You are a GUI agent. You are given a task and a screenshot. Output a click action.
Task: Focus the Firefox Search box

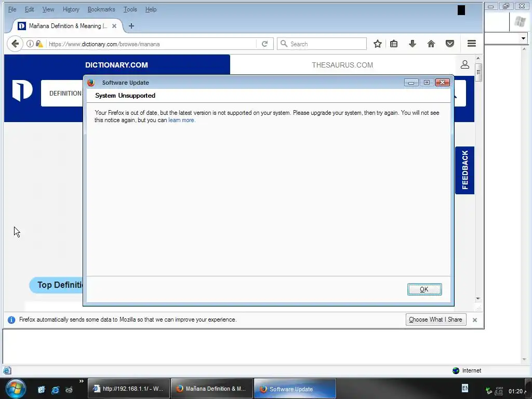click(322, 44)
